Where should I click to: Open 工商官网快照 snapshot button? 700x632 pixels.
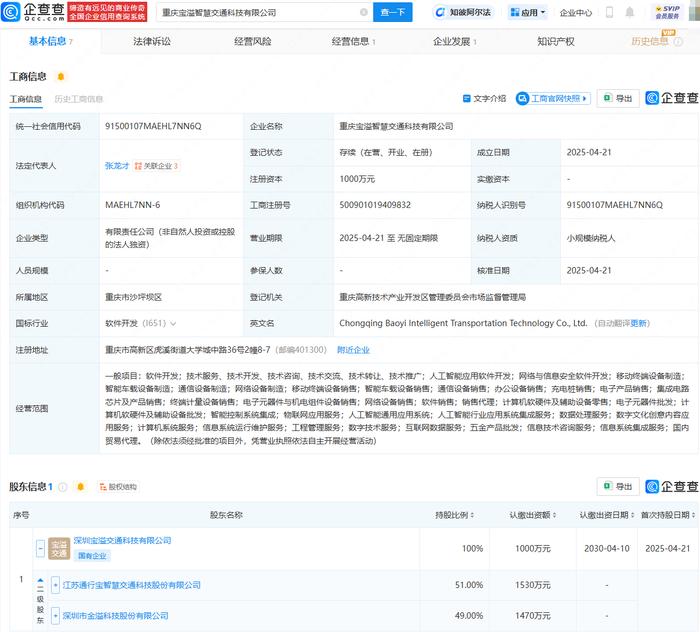pyautogui.click(x=553, y=98)
